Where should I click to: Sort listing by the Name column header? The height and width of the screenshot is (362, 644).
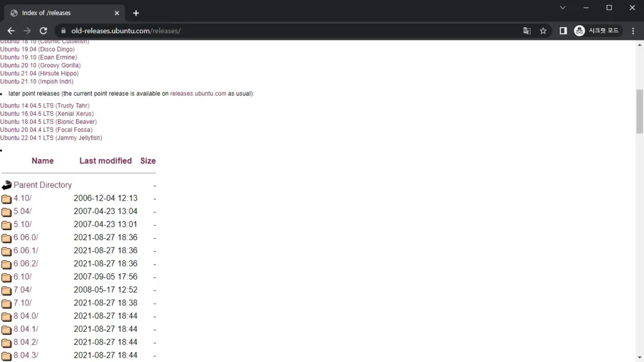point(43,161)
